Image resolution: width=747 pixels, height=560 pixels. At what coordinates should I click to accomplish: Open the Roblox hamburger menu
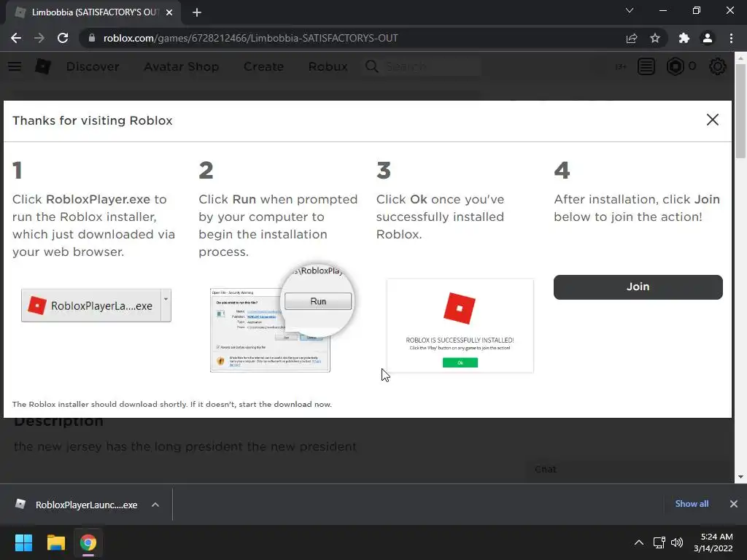click(x=15, y=66)
